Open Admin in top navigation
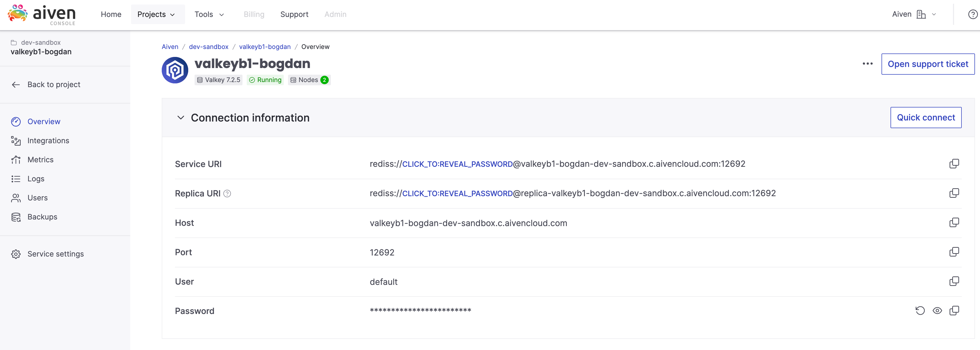The height and width of the screenshot is (350, 980). (x=335, y=15)
